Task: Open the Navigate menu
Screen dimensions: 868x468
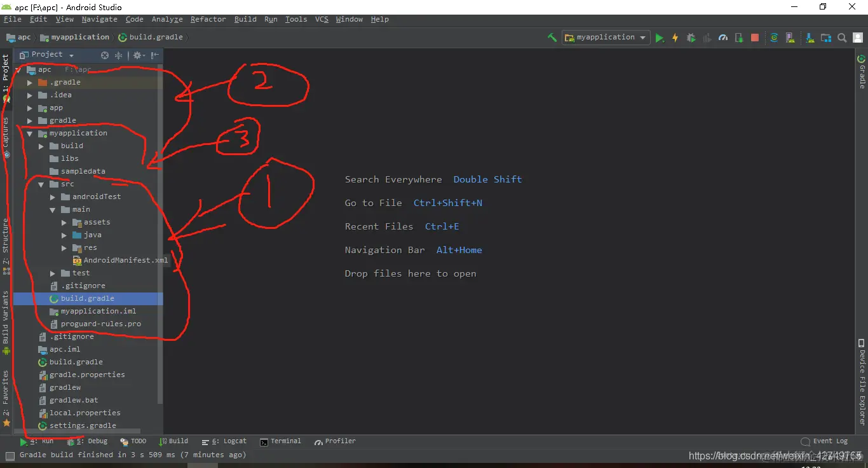Action: (99, 20)
